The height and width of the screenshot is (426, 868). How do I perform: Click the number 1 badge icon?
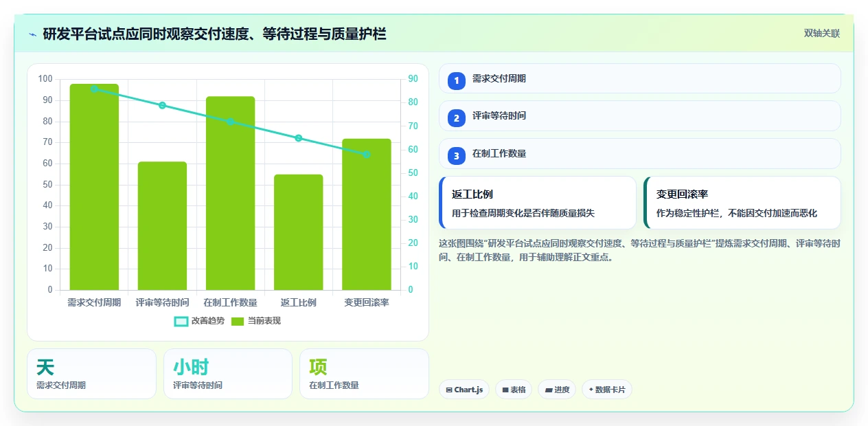click(456, 80)
